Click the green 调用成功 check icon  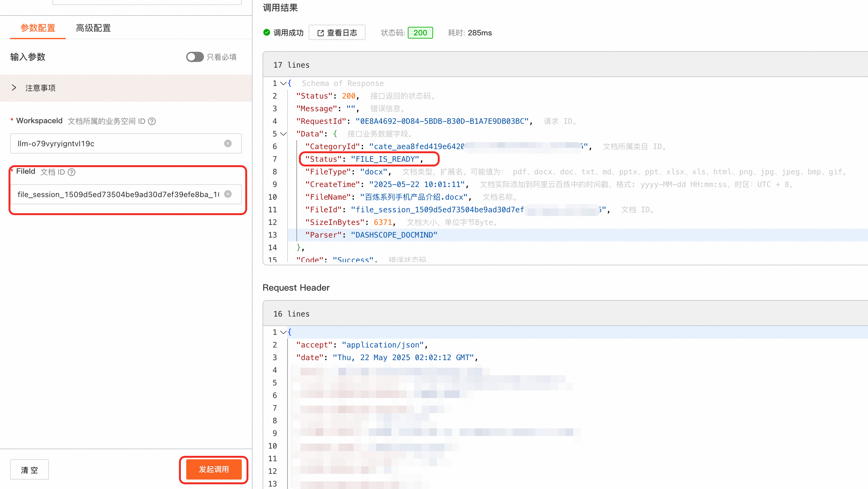point(266,32)
